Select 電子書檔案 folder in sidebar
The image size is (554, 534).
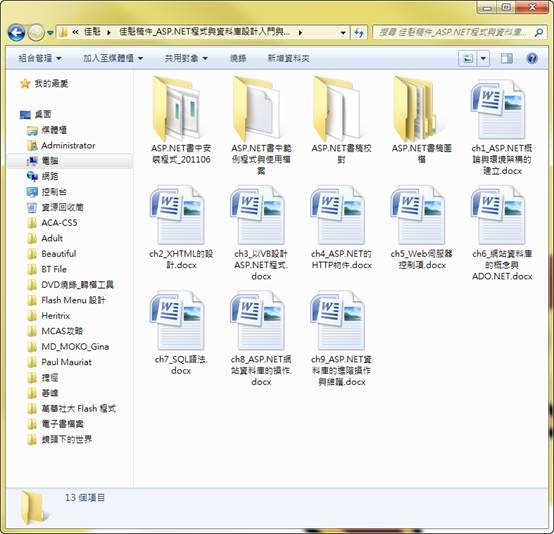[x=55, y=424]
